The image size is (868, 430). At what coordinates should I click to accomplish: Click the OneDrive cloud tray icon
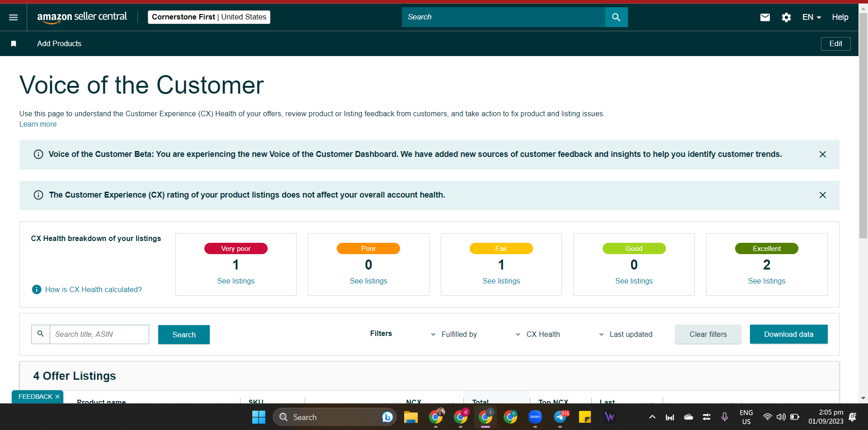(689, 417)
